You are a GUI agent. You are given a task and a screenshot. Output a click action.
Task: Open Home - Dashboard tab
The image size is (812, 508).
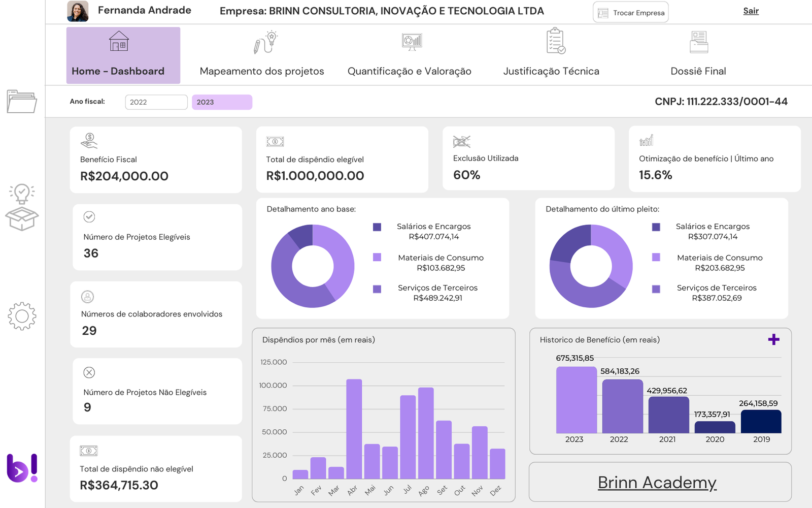(x=123, y=55)
